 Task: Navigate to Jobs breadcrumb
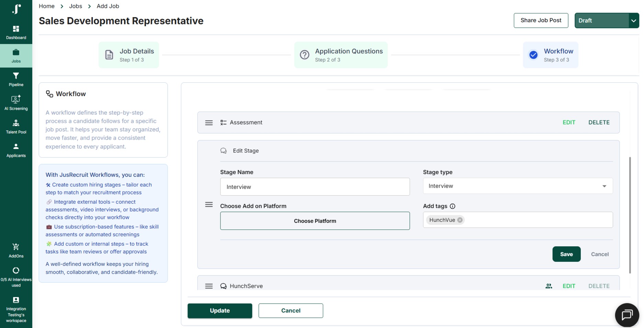[76, 6]
